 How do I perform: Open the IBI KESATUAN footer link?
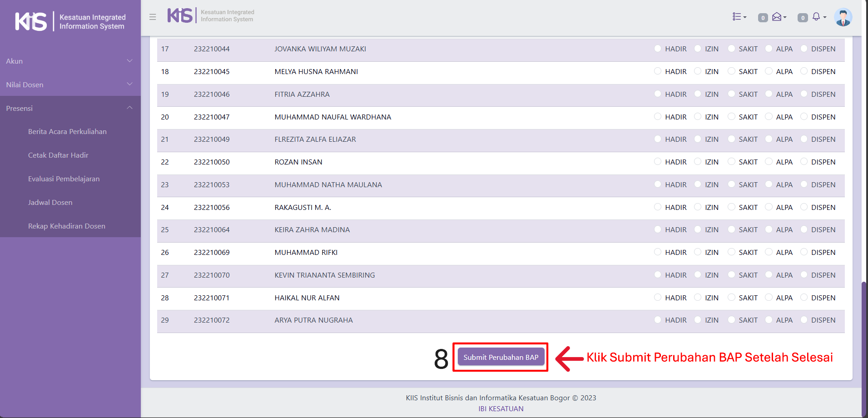[501, 408]
